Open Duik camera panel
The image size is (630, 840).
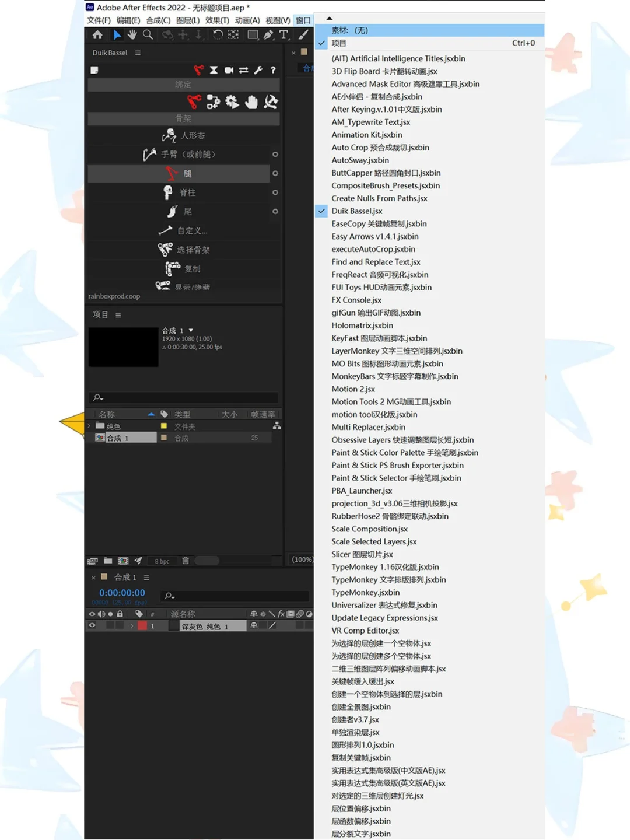click(x=229, y=70)
